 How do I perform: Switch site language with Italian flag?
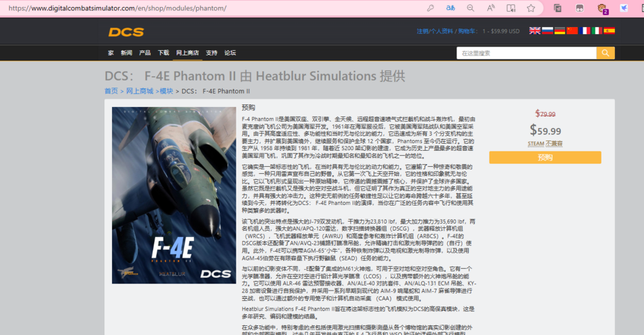point(597,30)
